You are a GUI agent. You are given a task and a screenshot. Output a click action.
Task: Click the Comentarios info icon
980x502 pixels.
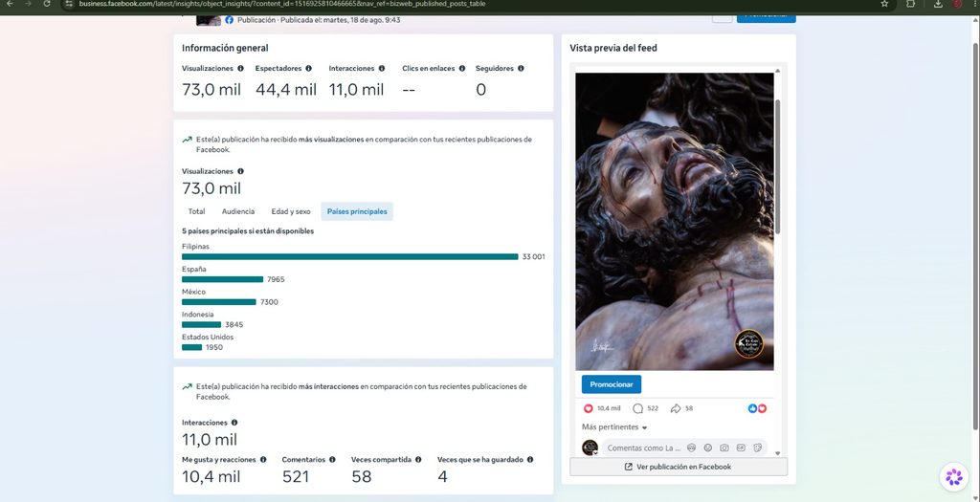pyautogui.click(x=332, y=460)
